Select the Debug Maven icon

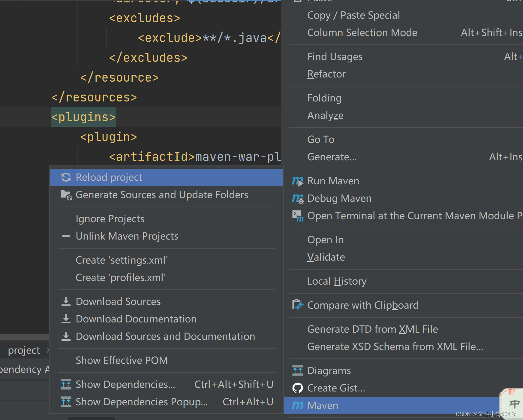click(x=298, y=198)
